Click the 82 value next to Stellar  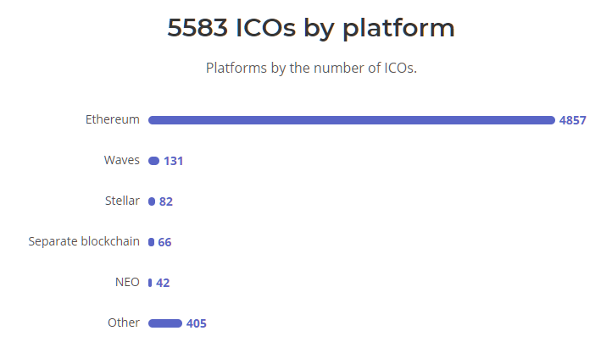pyautogui.click(x=166, y=201)
